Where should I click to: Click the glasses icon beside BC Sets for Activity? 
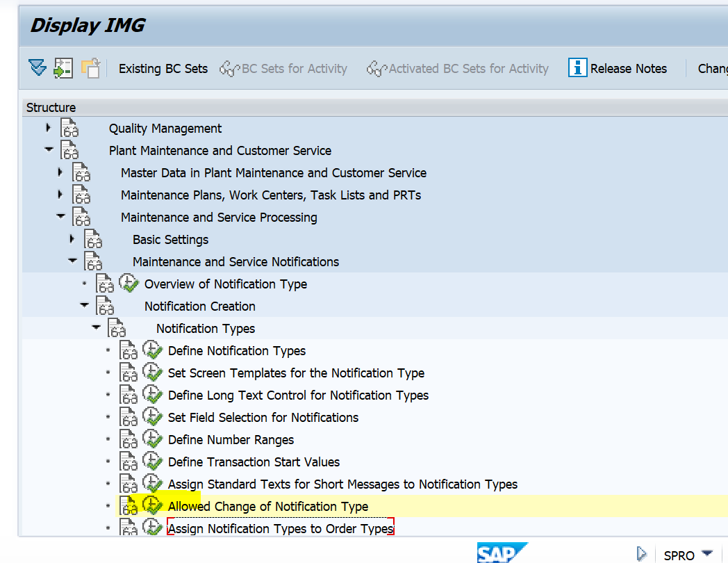pyautogui.click(x=229, y=68)
